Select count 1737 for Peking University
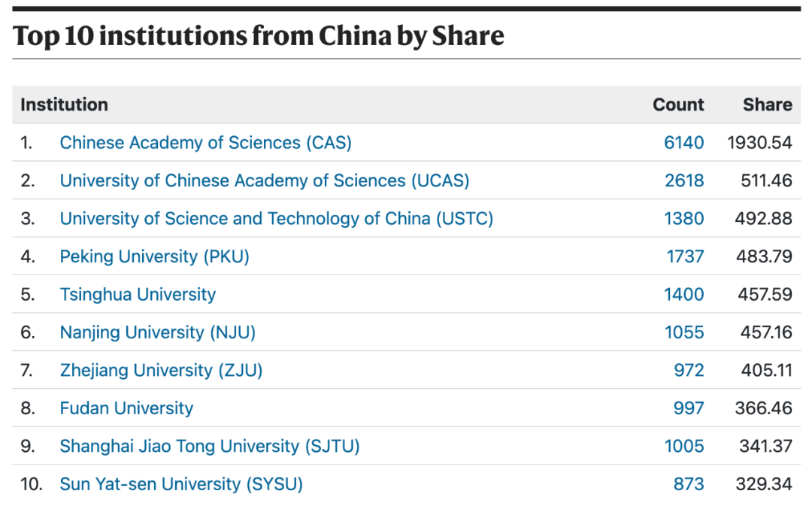 coord(685,256)
